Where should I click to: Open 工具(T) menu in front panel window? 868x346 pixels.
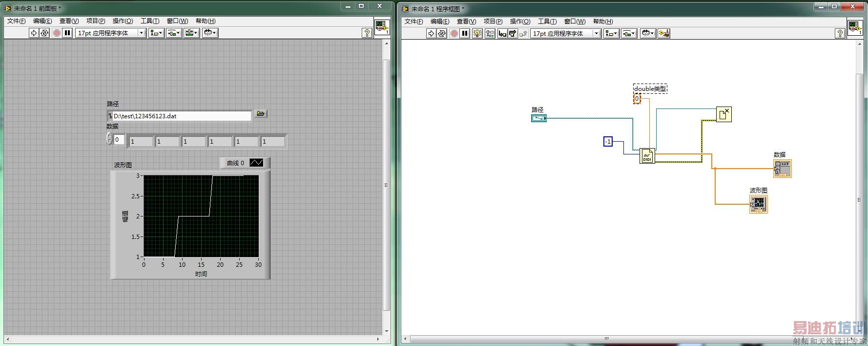tap(150, 21)
